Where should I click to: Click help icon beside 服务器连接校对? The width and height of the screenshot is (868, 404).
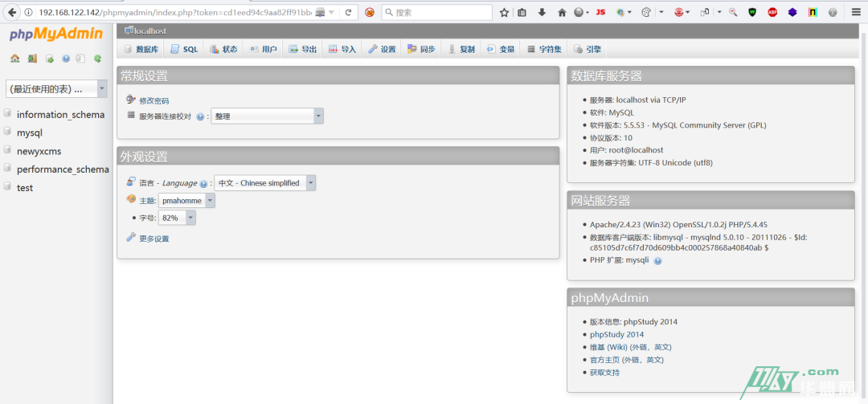tap(200, 116)
